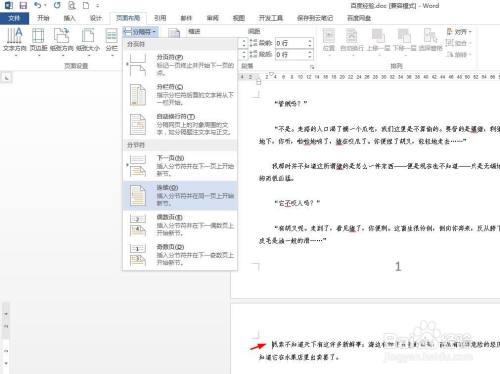This screenshot has width=500, height=374.
Task: Open the 文件 (File) tab
Action: point(14,18)
